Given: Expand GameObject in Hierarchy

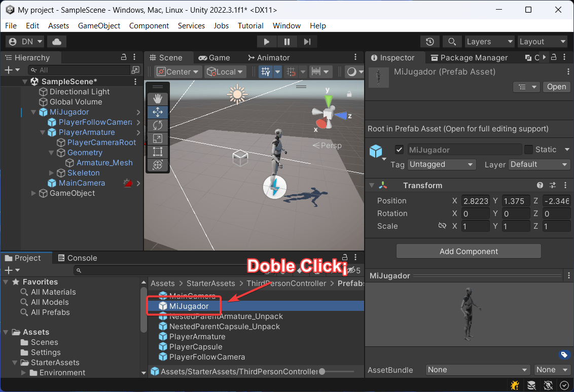Looking at the screenshot, I should point(33,193).
